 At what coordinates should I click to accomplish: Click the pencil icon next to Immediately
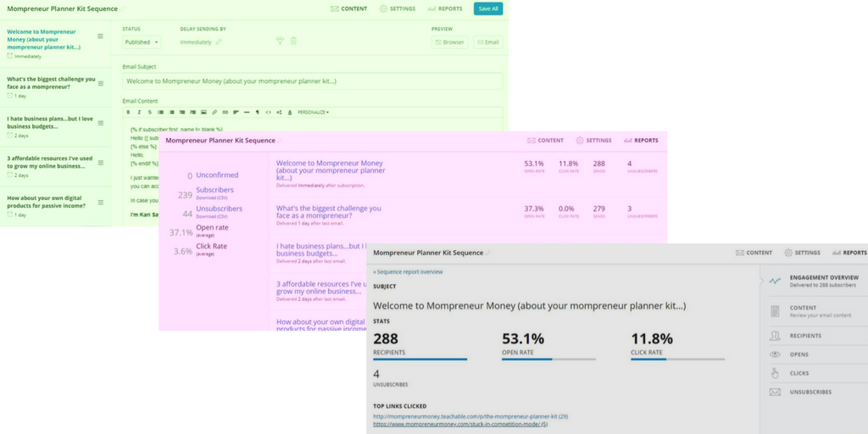[219, 42]
